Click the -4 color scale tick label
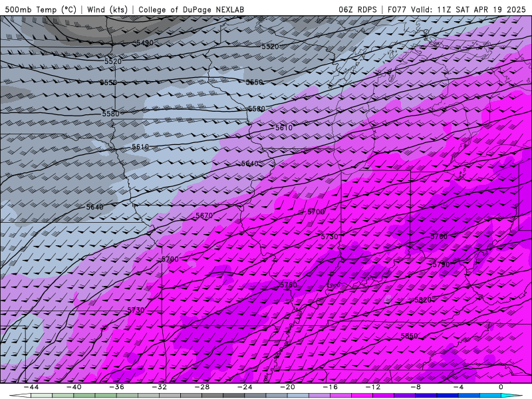Screen dimensions: 532x399 point(458,387)
